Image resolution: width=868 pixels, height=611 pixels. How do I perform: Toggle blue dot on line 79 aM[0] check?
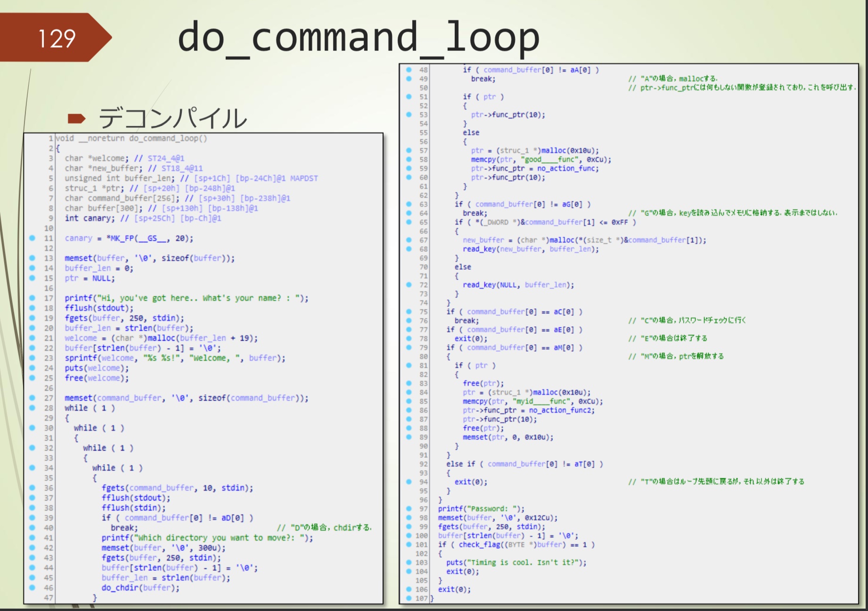click(x=409, y=347)
